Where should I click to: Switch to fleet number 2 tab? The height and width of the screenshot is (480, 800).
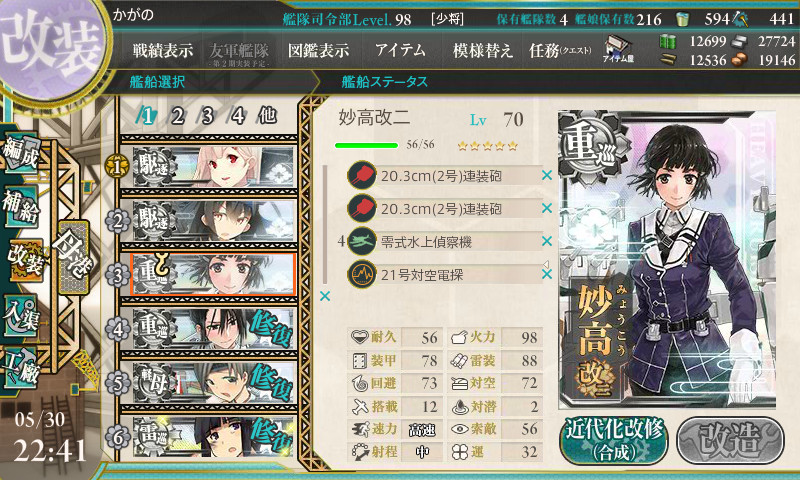pos(177,116)
